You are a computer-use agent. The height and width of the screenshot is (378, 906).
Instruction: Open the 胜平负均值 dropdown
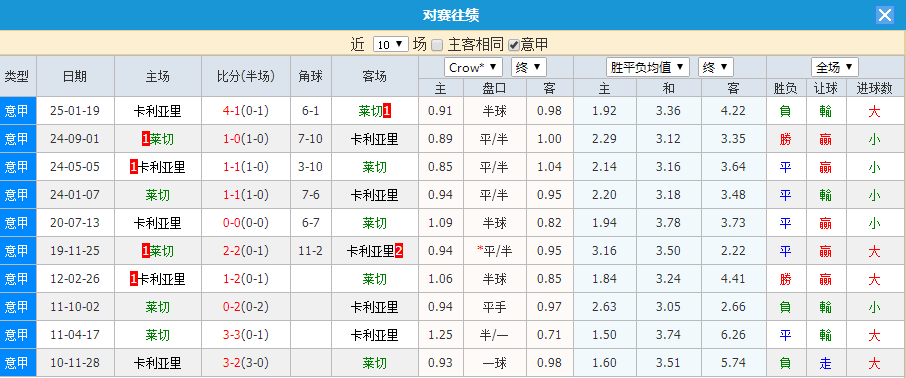(x=648, y=67)
